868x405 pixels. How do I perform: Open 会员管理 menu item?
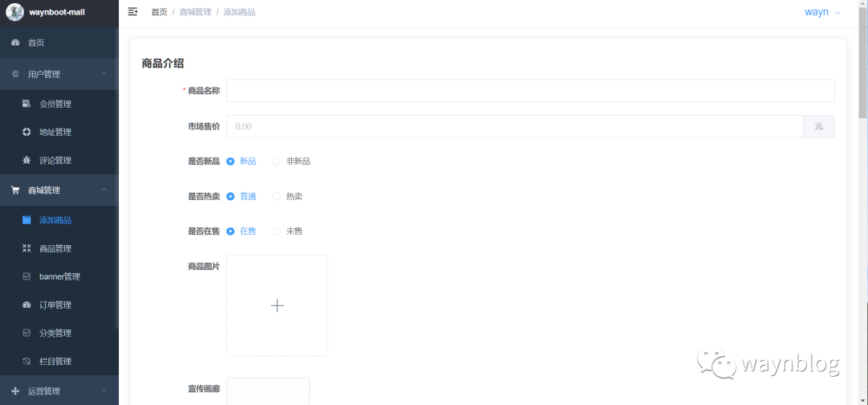(59, 104)
